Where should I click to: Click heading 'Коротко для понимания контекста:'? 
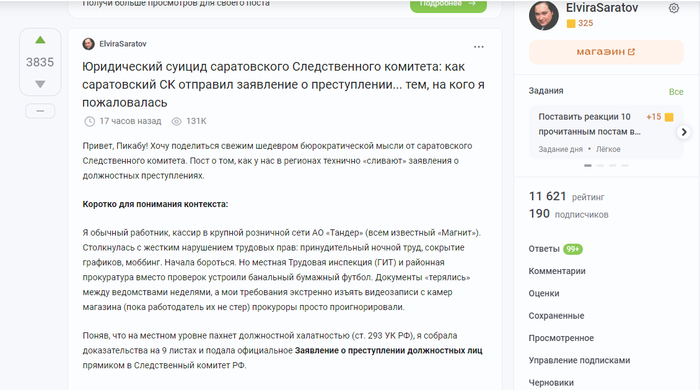(155, 204)
